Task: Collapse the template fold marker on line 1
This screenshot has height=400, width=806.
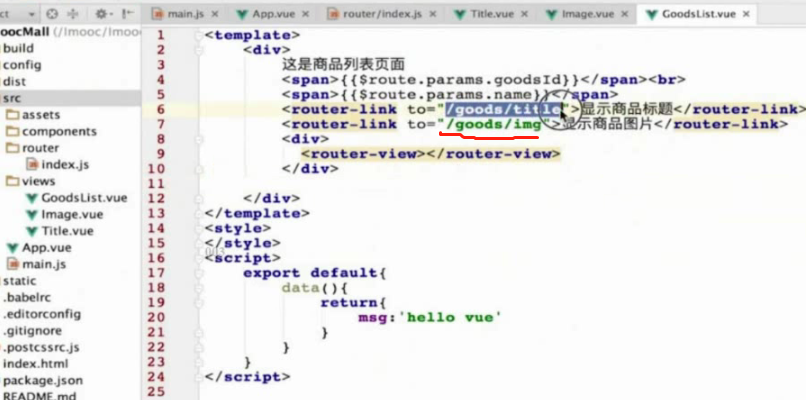Action: click(x=198, y=35)
